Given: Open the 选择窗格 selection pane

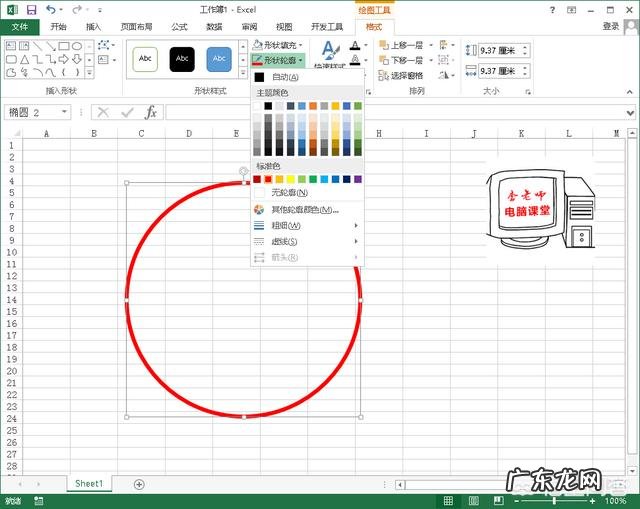Looking at the screenshot, I should click(x=401, y=76).
